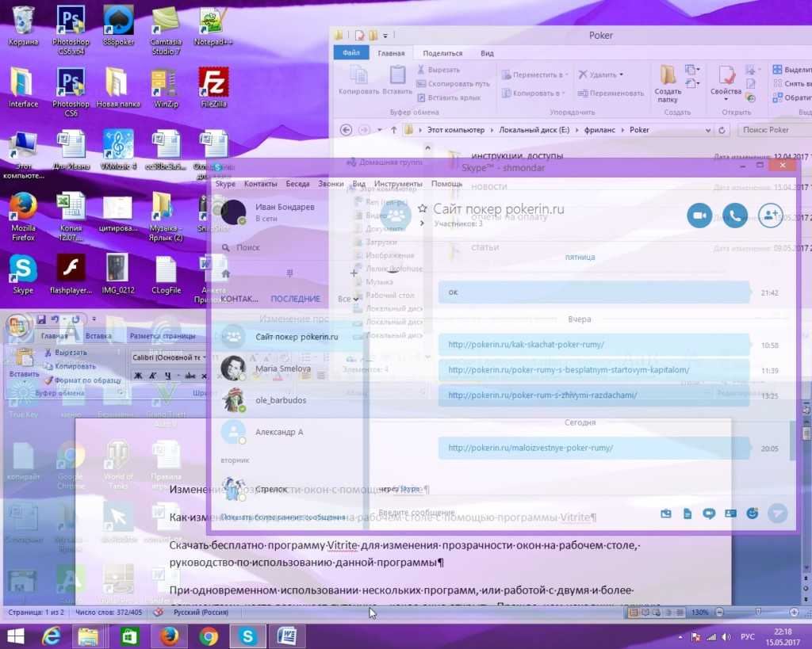The image size is (812, 649).
Task: Toggle italic formatting in Word ribbon
Action: pos(151,376)
